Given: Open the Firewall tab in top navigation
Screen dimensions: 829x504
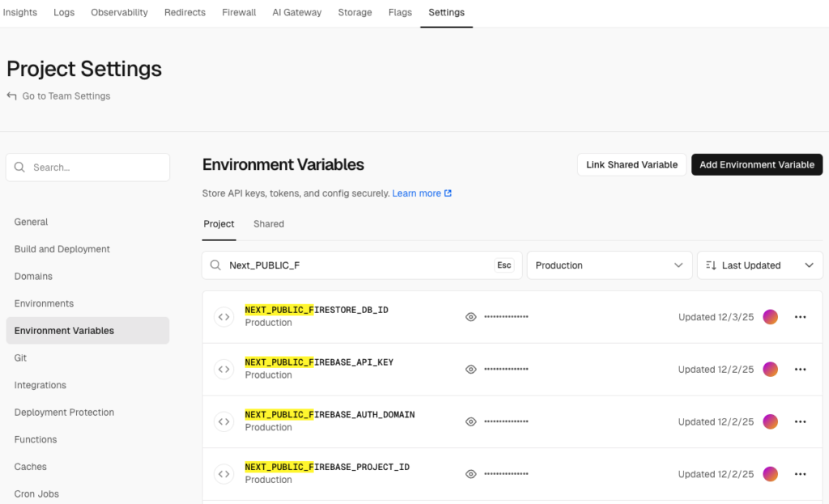Looking at the screenshot, I should click(239, 13).
